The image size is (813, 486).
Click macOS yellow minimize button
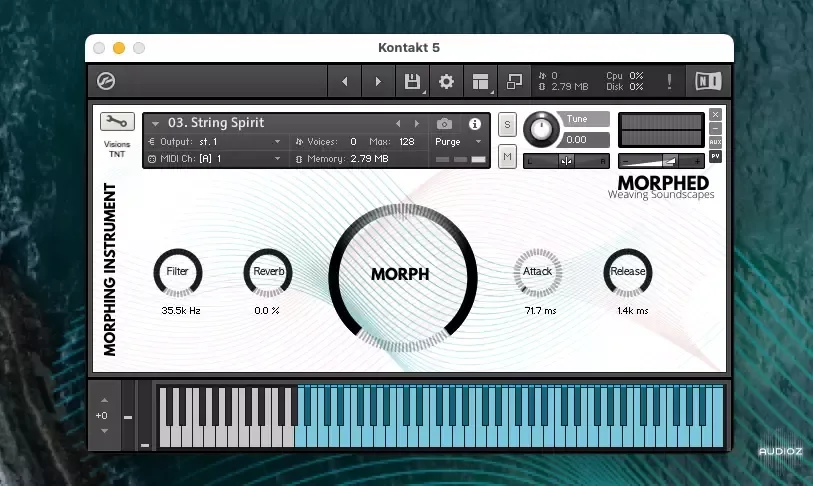(x=119, y=48)
